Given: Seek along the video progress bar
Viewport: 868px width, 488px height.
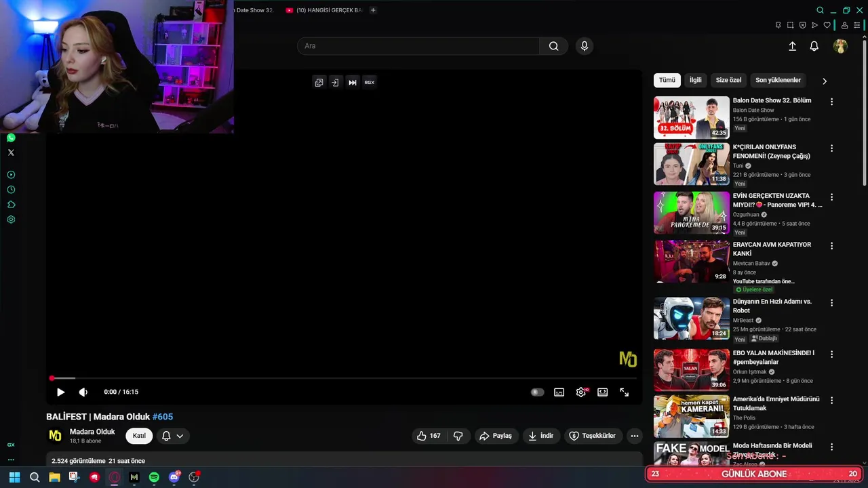Looking at the screenshot, I should [x=344, y=378].
